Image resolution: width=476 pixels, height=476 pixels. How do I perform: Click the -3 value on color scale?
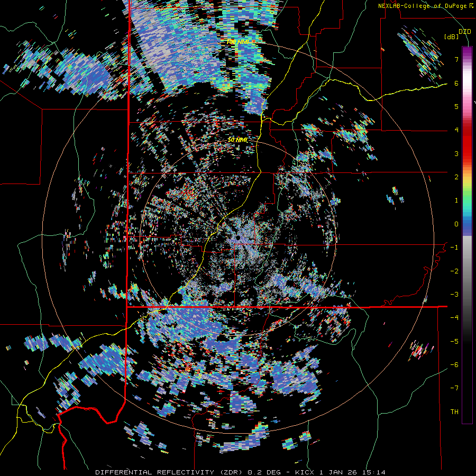coord(454,295)
